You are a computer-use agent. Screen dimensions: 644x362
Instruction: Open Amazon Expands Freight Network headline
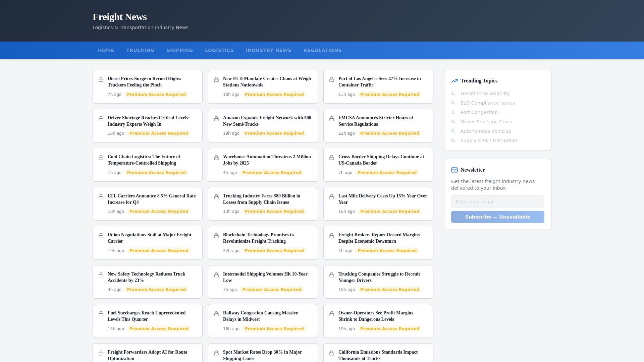point(267,121)
